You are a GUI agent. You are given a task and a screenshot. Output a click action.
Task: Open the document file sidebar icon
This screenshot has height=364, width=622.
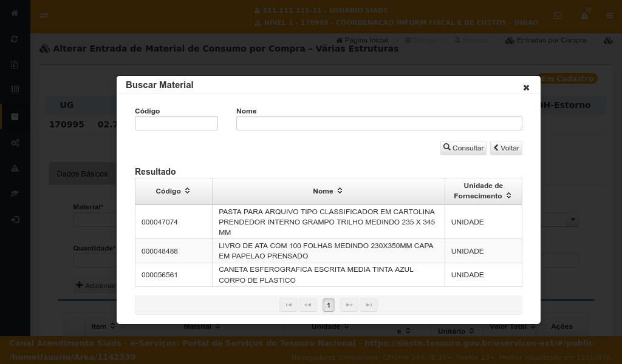(x=15, y=64)
